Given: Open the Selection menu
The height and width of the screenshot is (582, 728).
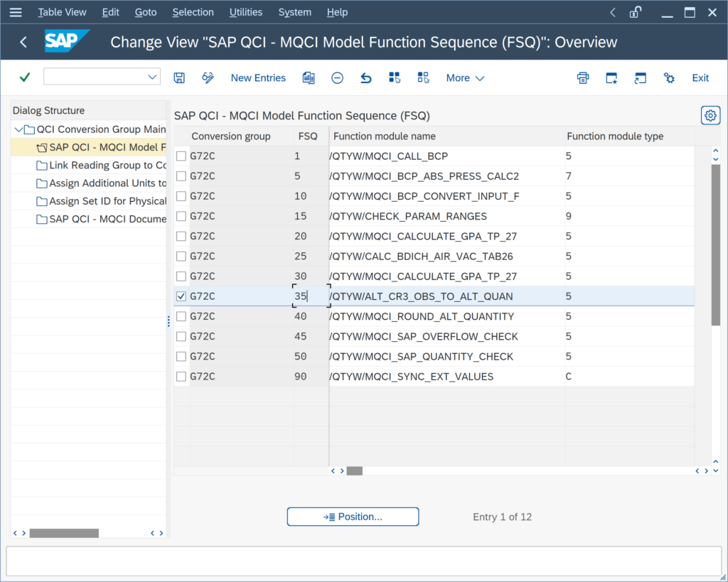Looking at the screenshot, I should click(x=193, y=13).
